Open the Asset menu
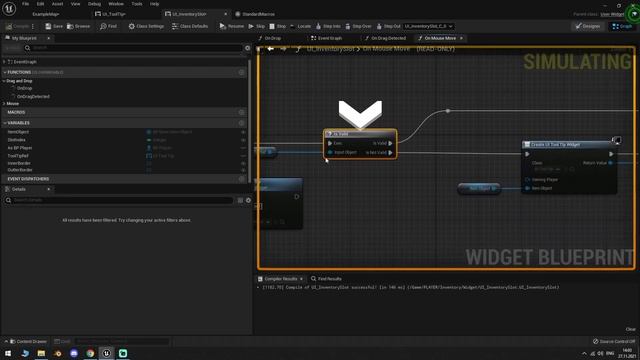The height and width of the screenshot is (360, 640). click(x=57, y=4)
